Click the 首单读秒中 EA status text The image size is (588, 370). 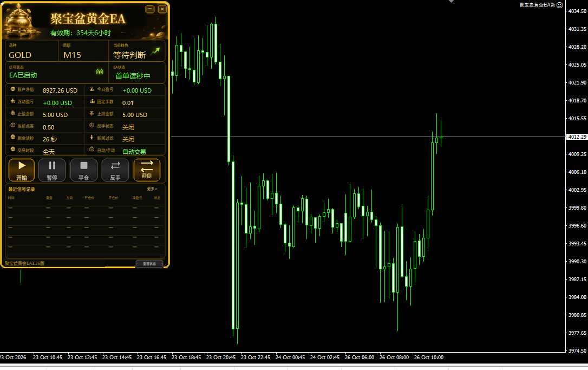[133, 76]
